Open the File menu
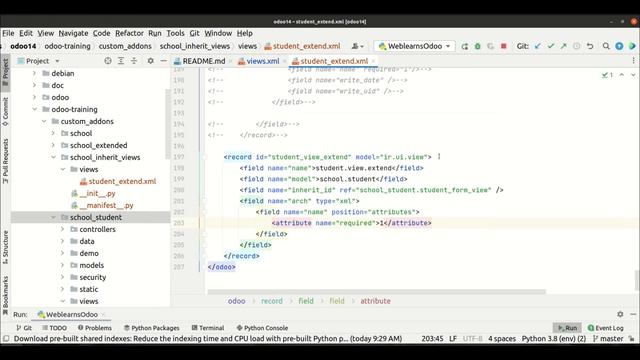Image resolution: width=640 pixels, height=360 pixels. [x=8, y=33]
